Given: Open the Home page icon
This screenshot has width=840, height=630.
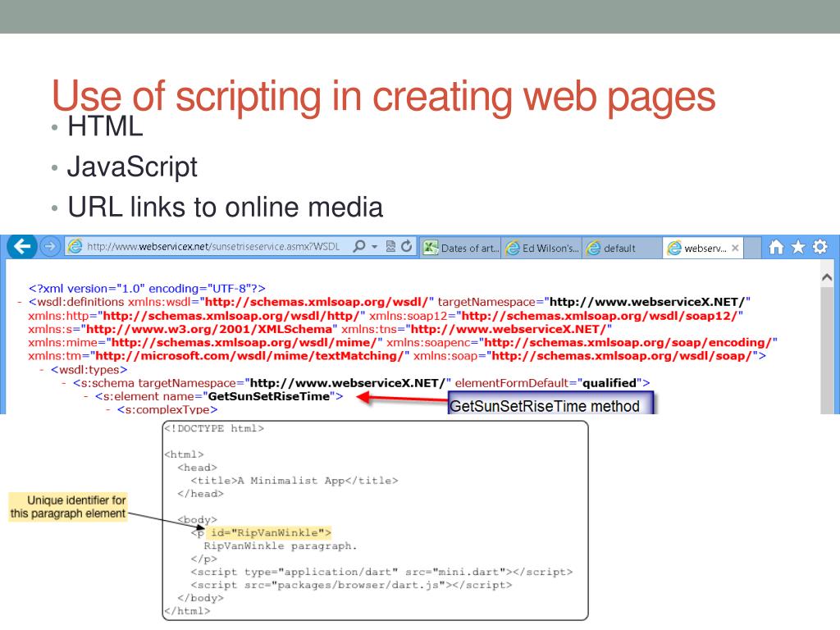Looking at the screenshot, I should [x=777, y=248].
